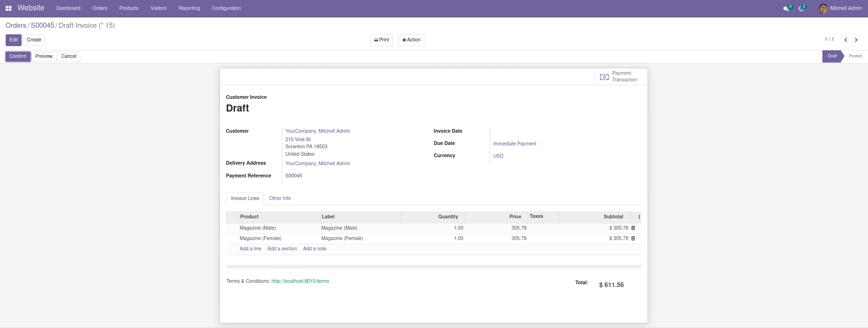Select the Posted status stage
Screen dimensions: 868x328
pos(855,56)
